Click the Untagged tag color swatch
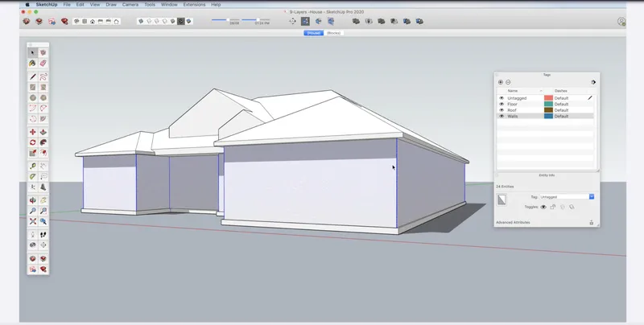 pyautogui.click(x=548, y=98)
